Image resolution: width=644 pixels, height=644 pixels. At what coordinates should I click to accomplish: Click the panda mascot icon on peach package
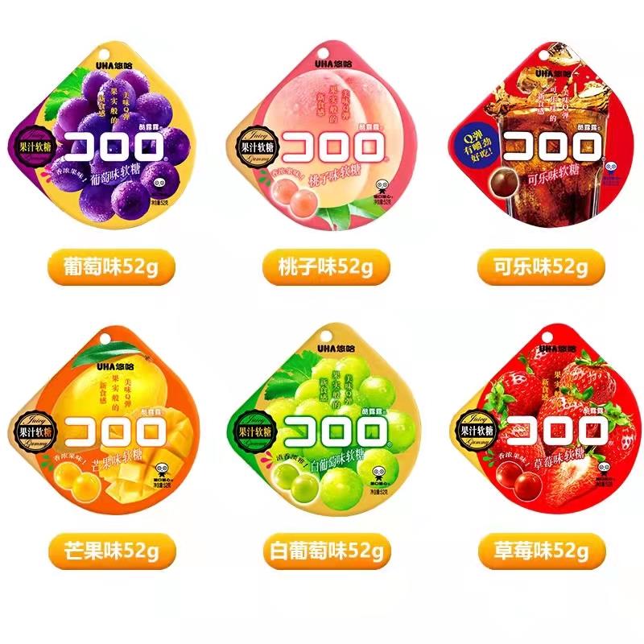point(382,187)
